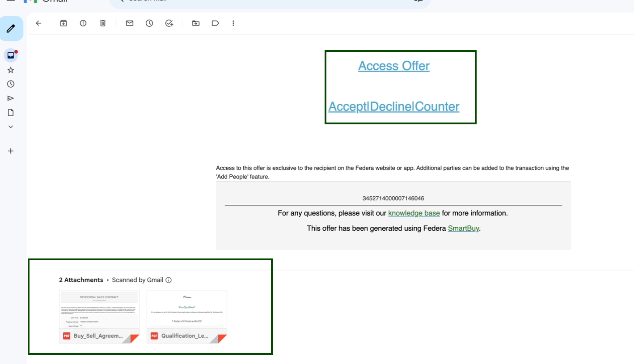The height and width of the screenshot is (364, 634).
Task: Mark the email as unread
Action: (x=130, y=23)
